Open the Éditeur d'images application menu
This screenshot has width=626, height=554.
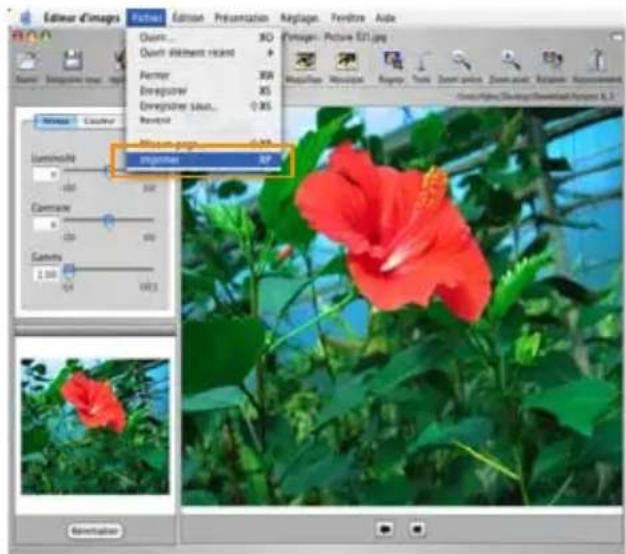tap(81, 18)
